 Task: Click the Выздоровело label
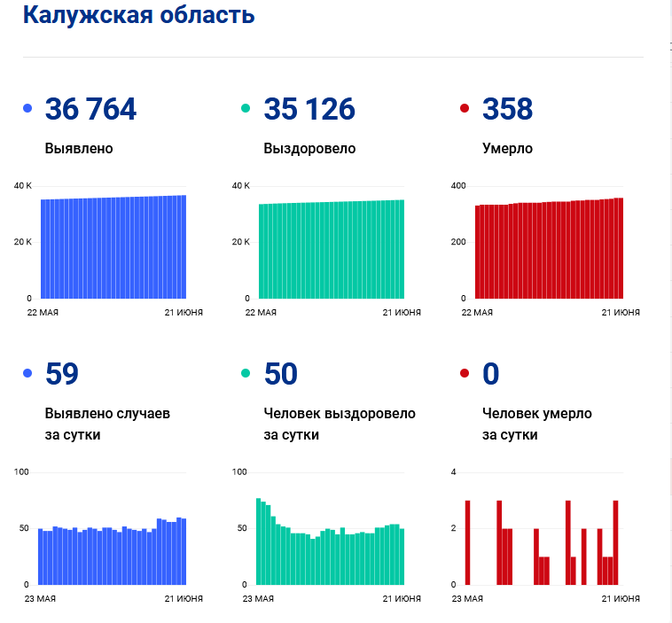point(309,148)
